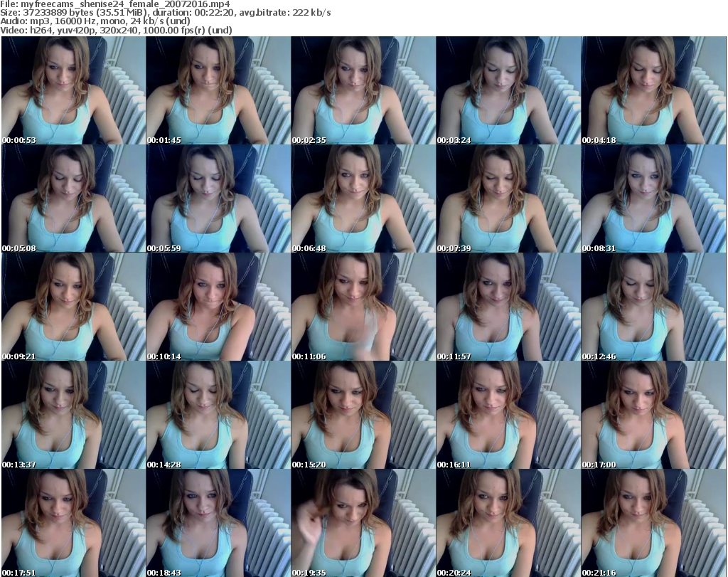728x577 pixels.
Task: Click the 00:18:43 video frame
Action: [x=218, y=523]
